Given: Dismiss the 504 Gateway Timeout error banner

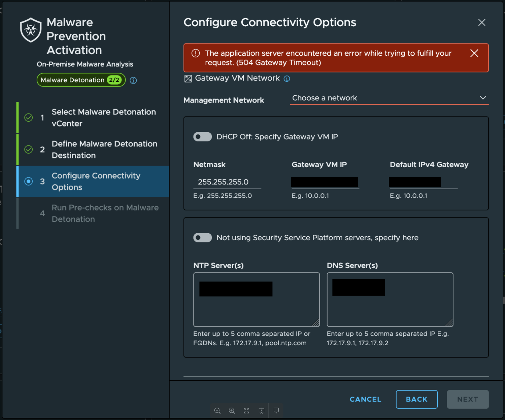Looking at the screenshot, I should [x=474, y=53].
